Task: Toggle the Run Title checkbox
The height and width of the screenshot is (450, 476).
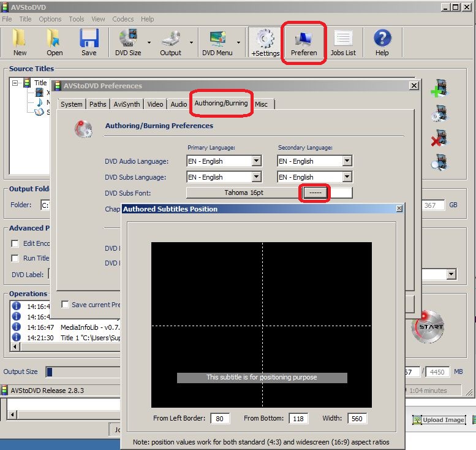Action: [x=15, y=258]
